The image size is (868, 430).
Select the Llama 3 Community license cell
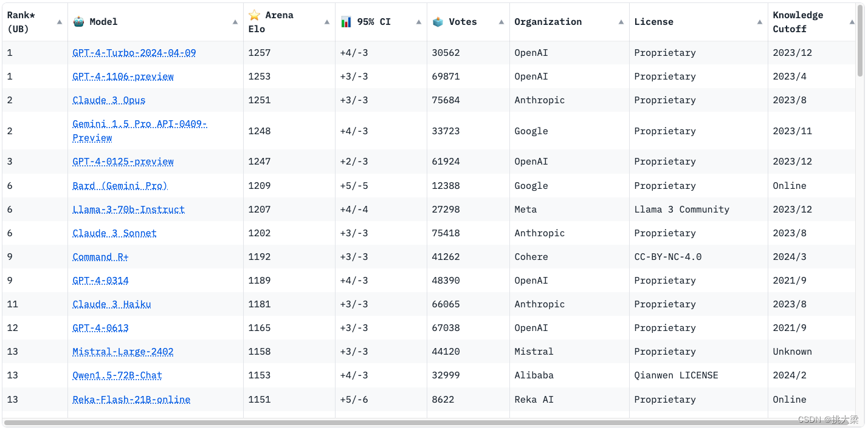coord(699,210)
